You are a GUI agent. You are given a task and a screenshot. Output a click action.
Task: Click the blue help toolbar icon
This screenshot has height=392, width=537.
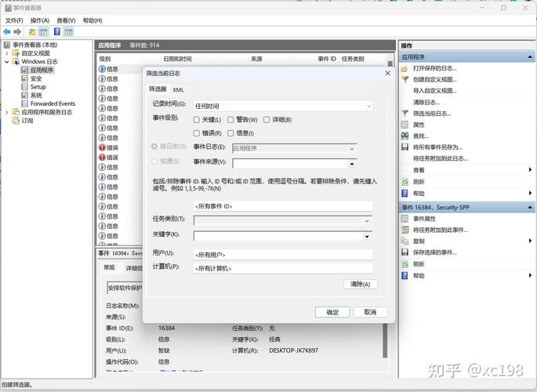(56, 32)
